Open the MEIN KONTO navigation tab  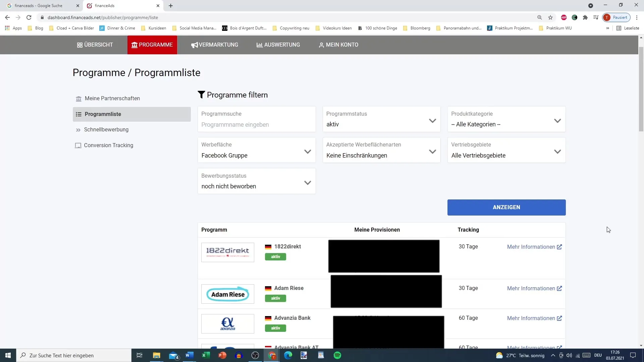[x=338, y=45]
